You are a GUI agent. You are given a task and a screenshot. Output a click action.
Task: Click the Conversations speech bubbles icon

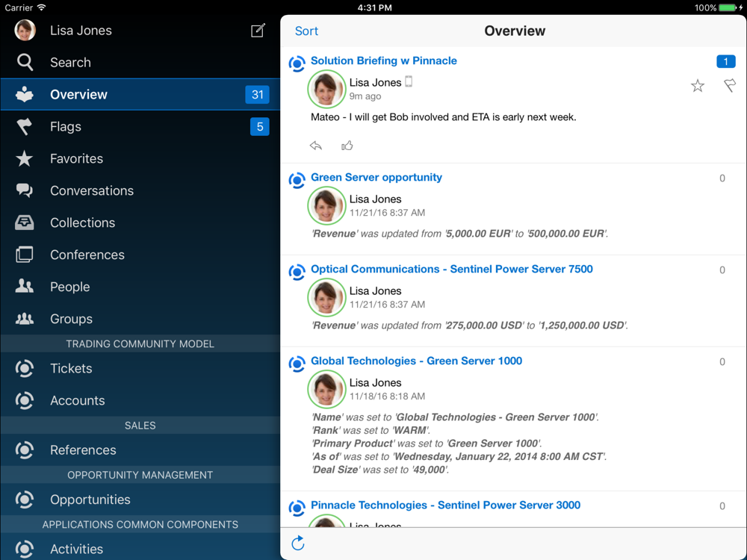pos(25,190)
